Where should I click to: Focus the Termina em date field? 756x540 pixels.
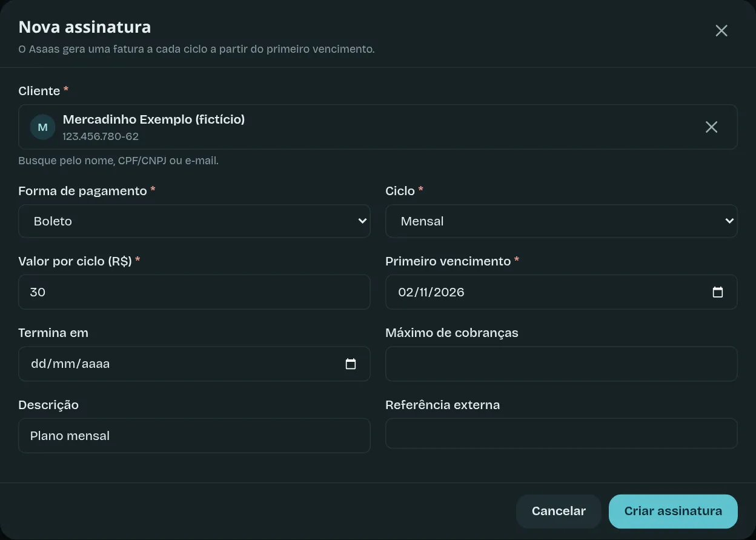click(194, 364)
